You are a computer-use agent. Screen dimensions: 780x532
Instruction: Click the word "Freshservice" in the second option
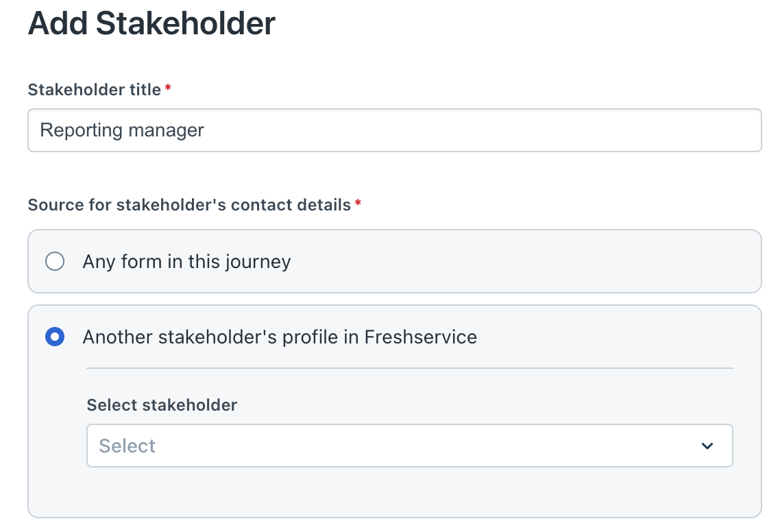coord(420,337)
